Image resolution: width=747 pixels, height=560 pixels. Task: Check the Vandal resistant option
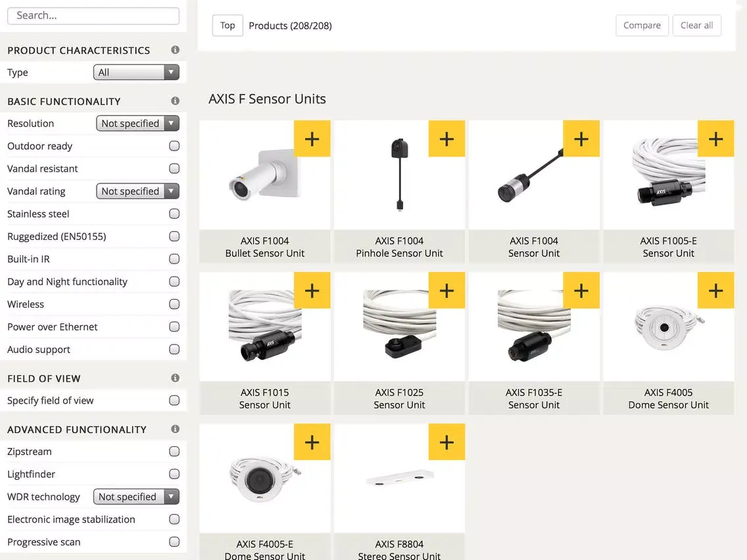(x=174, y=168)
